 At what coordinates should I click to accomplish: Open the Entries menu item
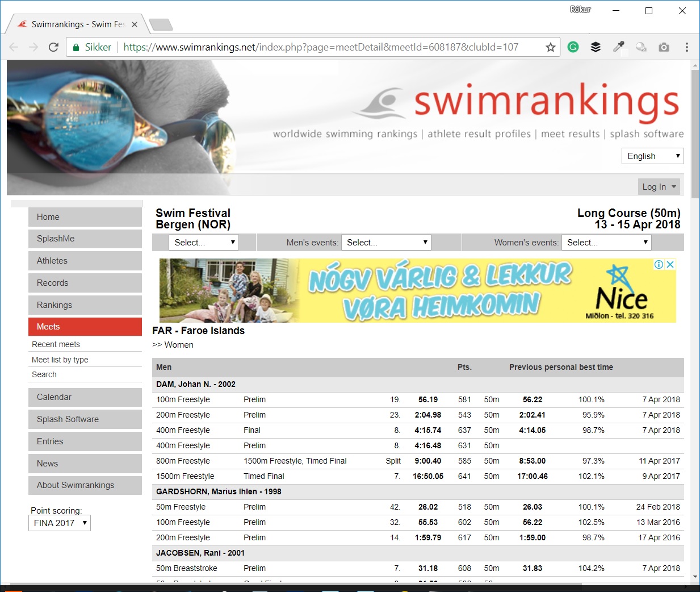(85, 441)
